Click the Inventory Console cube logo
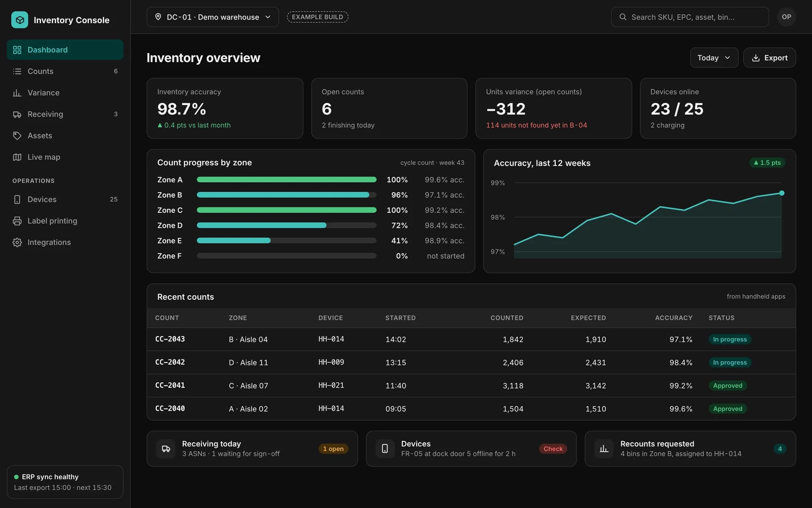Screen dimensions: 812x508 [19, 20]
